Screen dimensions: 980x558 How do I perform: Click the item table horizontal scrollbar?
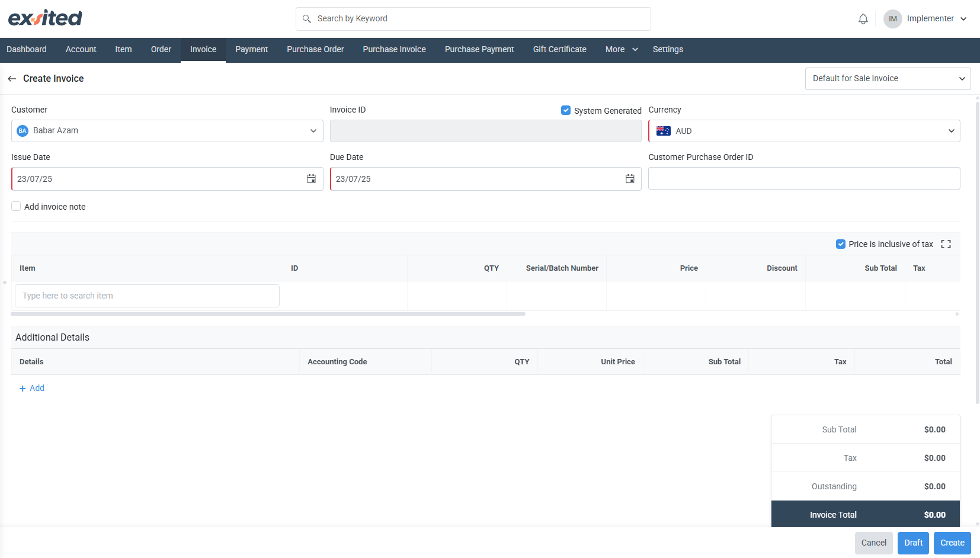(x=268, y=314)
